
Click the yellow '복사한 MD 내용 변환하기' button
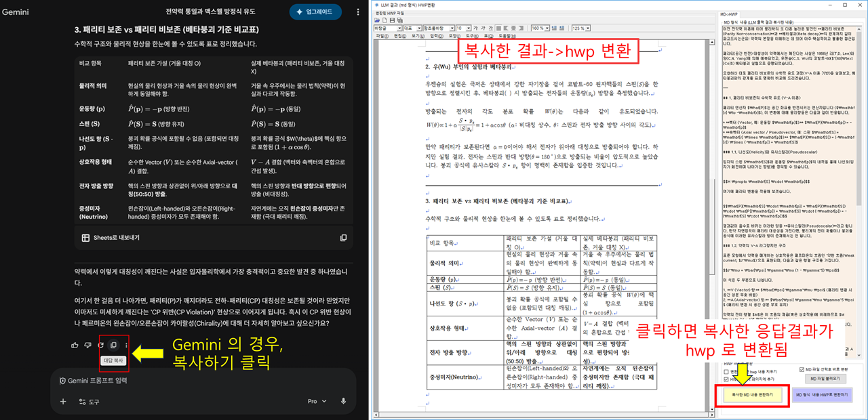751,394
